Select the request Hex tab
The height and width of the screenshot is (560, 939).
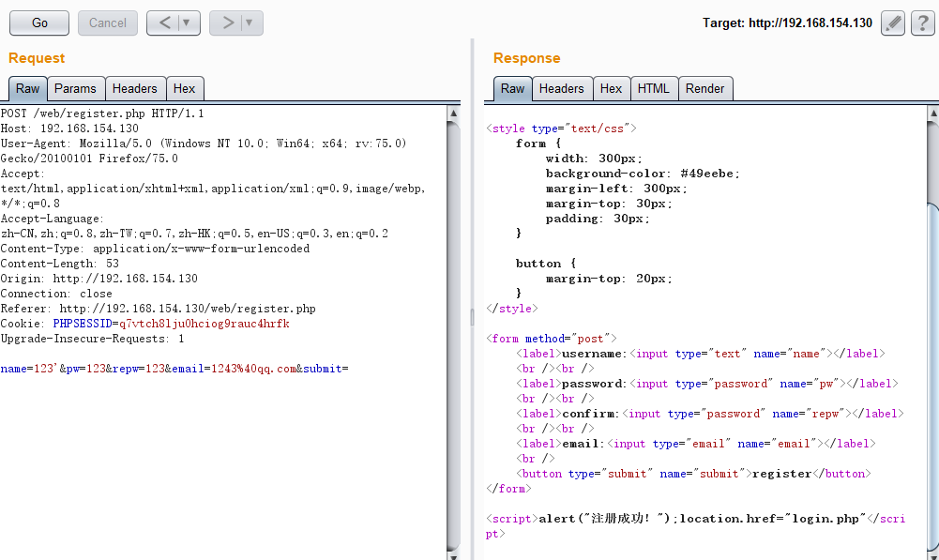(x=185, y=89)
